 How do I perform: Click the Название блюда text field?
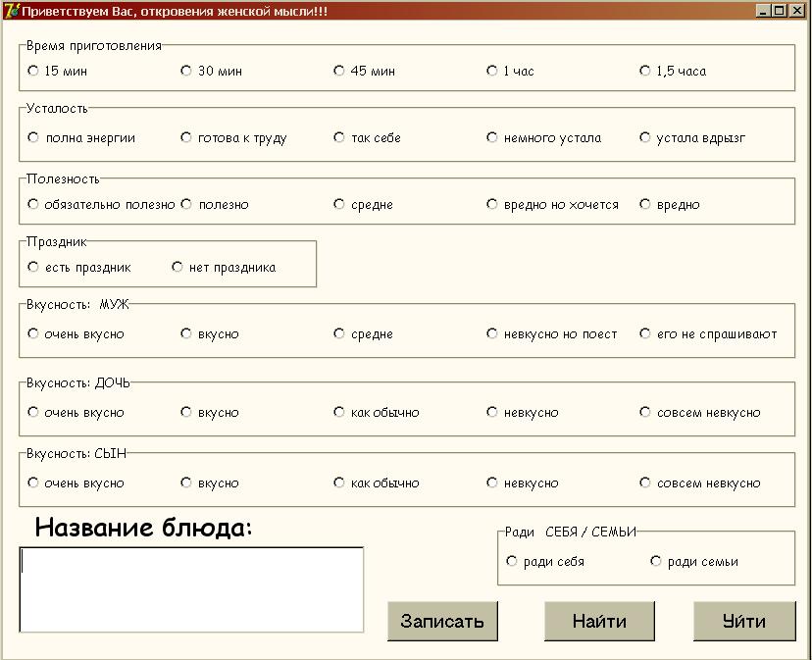(x=191, y=589)
